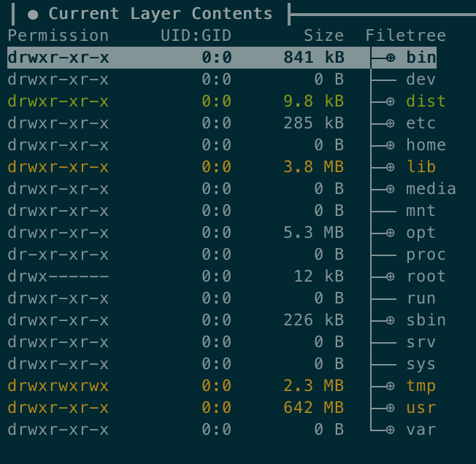Click the Filetree column header
Image resolution: width=476 pixels, height=464 pixels.
[406, 36]
